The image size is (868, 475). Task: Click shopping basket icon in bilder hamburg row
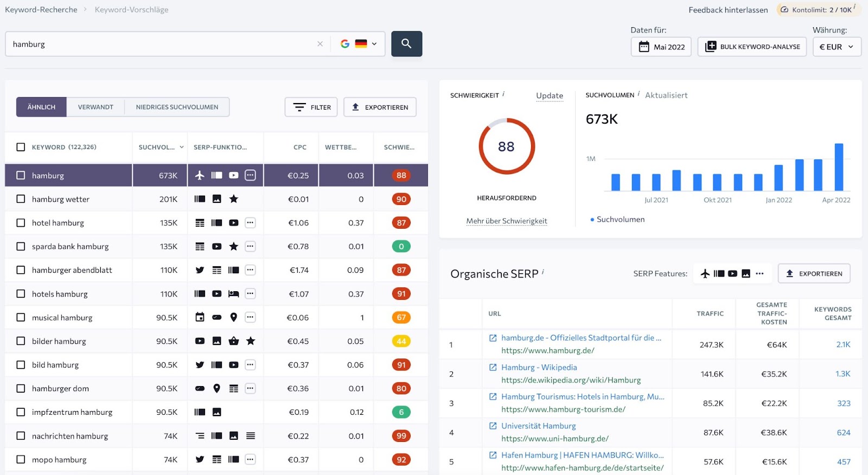[x=234, y=341]
